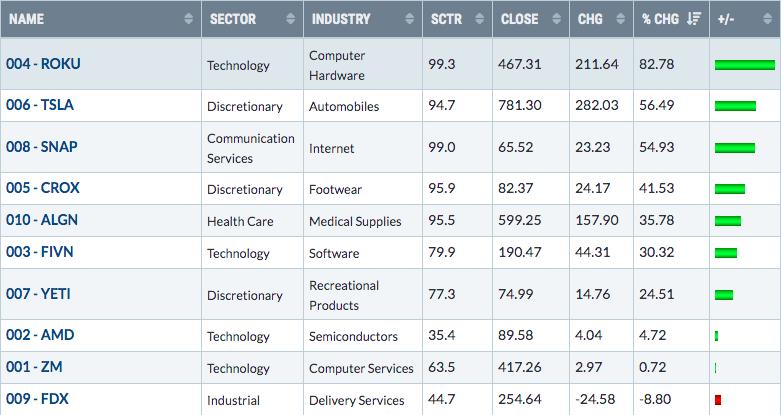Click the 010 - ALGN ticker link
The image size is (781, 415).
pyautogui.click(x=42, y=220)
